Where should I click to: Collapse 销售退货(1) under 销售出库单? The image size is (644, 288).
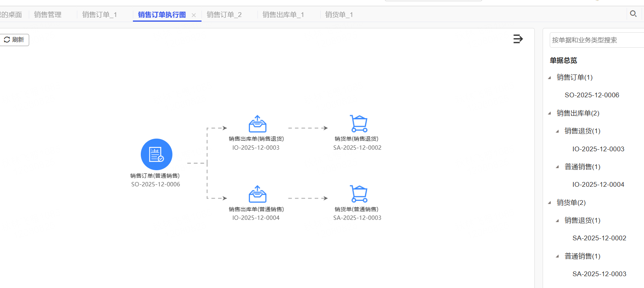[557, 131]
